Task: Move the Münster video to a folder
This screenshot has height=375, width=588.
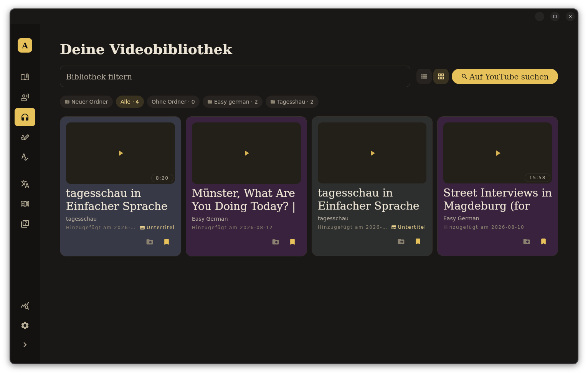Action: [276, 242]
